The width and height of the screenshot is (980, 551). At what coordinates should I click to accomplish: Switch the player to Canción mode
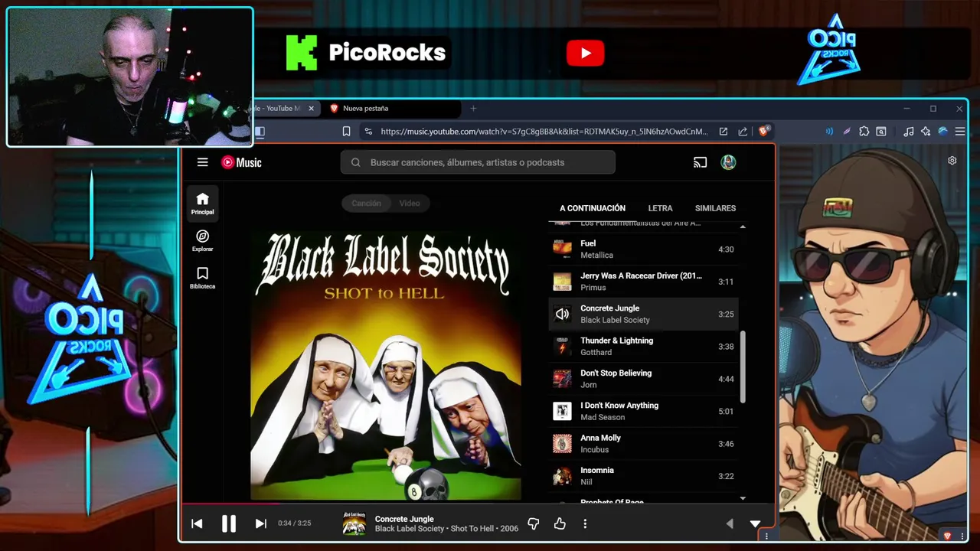pyautogui.click(x=366, y=203)
